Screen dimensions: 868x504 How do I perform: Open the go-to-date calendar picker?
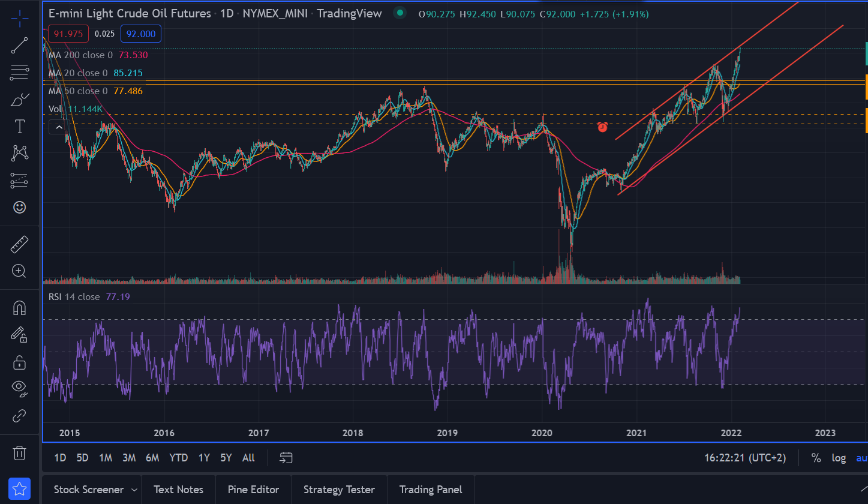pyautogui.click(x=286, y=458)
